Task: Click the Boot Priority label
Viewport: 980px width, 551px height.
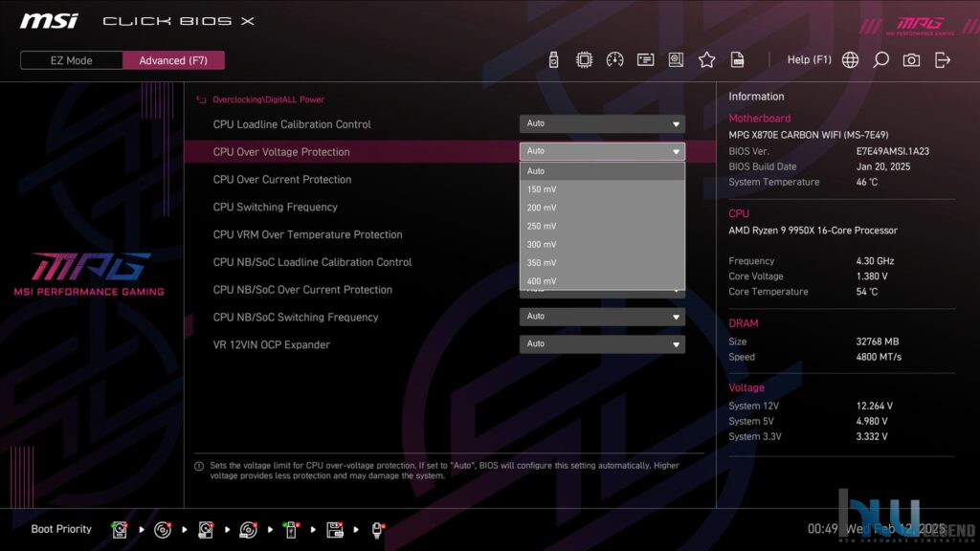Action: point(61,529)
